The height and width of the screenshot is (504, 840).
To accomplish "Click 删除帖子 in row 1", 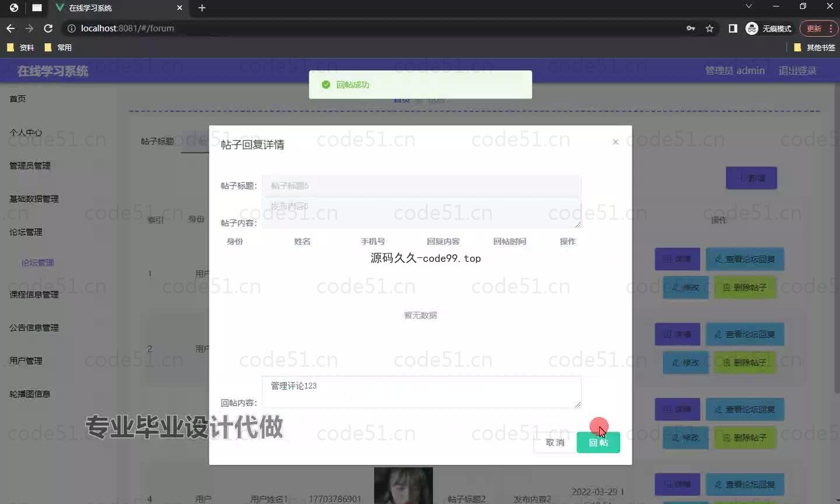I will (x=745, y=288).
